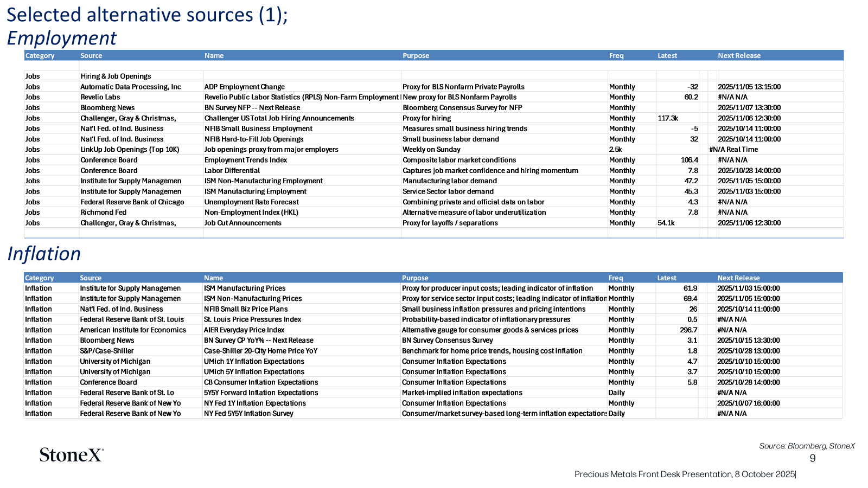
Task: Select the title "Selected alternative sources (1);"
Action: point(147,15)
